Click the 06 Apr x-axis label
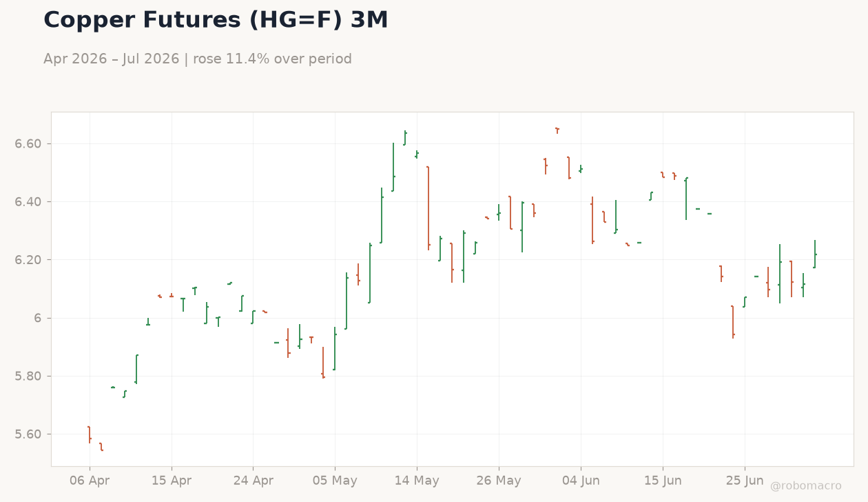 [90, 481]
